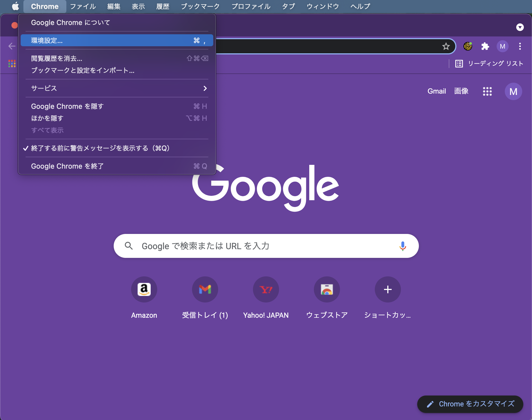
Task: Open the Yahoo! JAPAN shortcut
Action: point(266,289)
